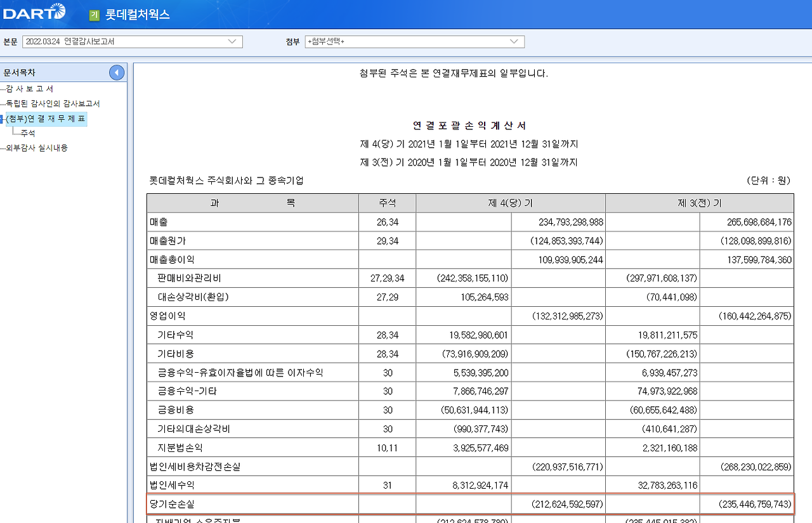Open 감사보고서 in the document tree
Viewport: 812px width, 523px height.
30,89
